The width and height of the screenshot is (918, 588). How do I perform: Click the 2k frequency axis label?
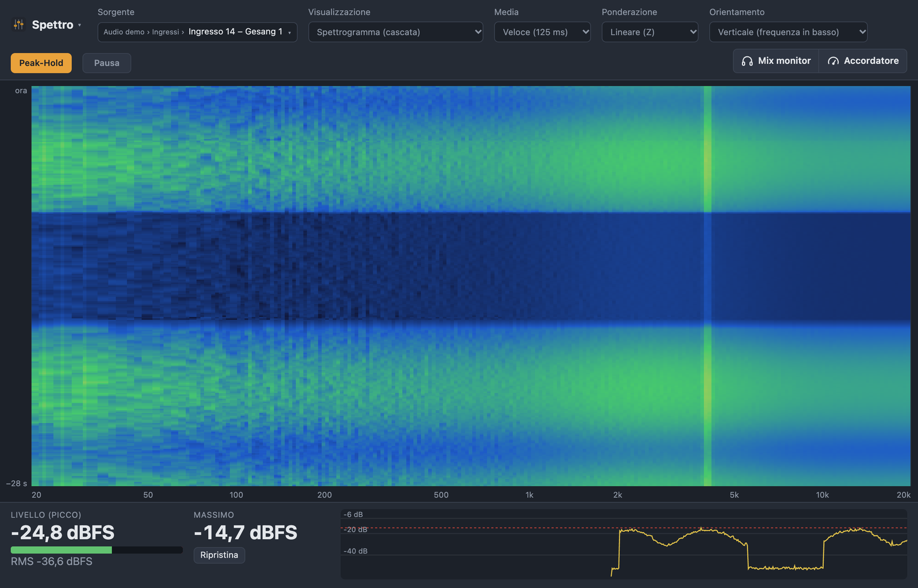coord(618,495)
